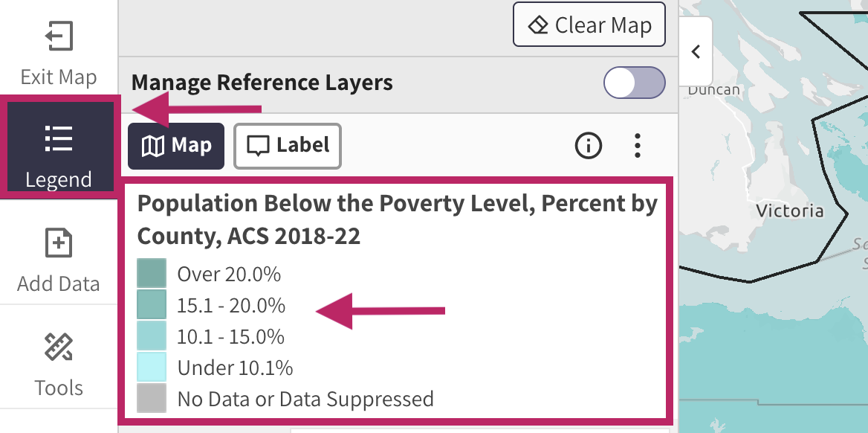Click the 15.1 - 20.0% swatch
Viewport: 868px width, 433px height.
click(x=152, y=305)
